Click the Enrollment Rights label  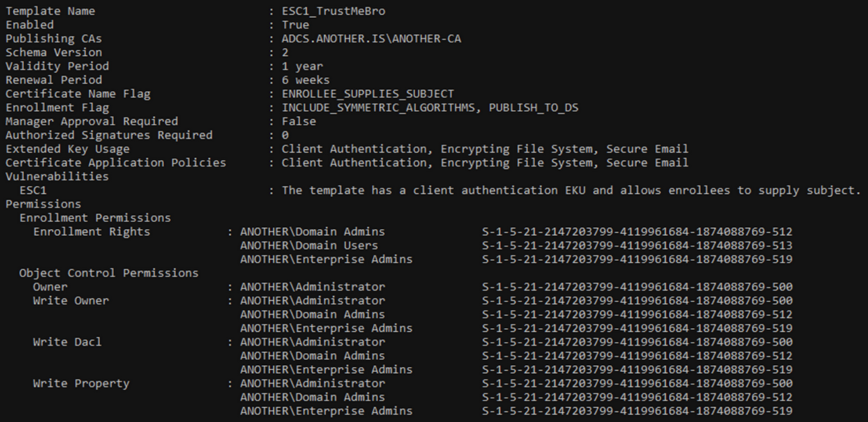pyautogui.click(x=92, y=232)
